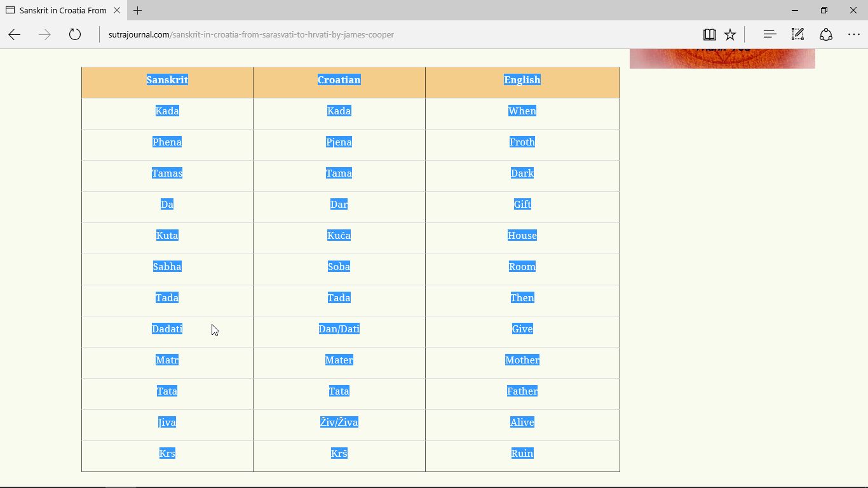The height and width of the screenshot is (488, 868).
Task: Open the Hub menu
Action: click(x=770, y=34)
